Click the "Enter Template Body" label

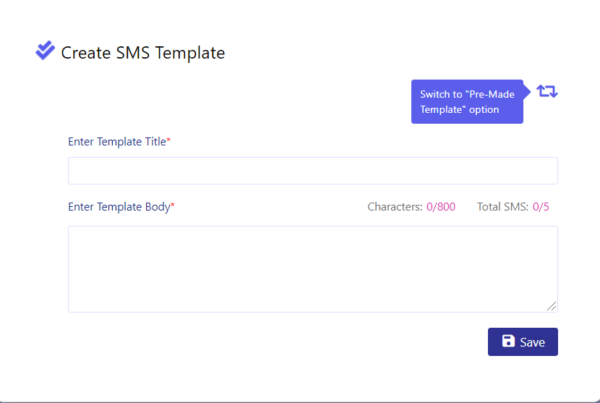click(x=119, y=207)
